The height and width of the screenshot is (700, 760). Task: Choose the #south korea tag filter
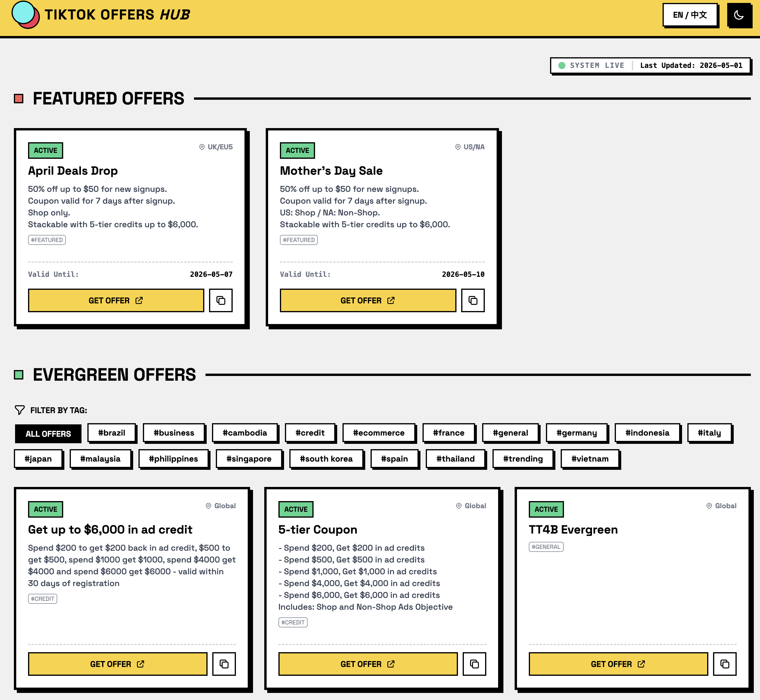326,459
